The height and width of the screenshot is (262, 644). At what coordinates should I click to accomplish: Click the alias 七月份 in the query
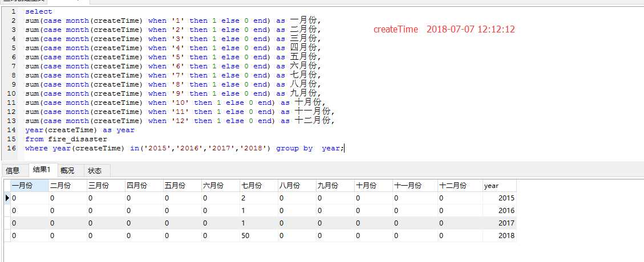(x=304, y=75)
